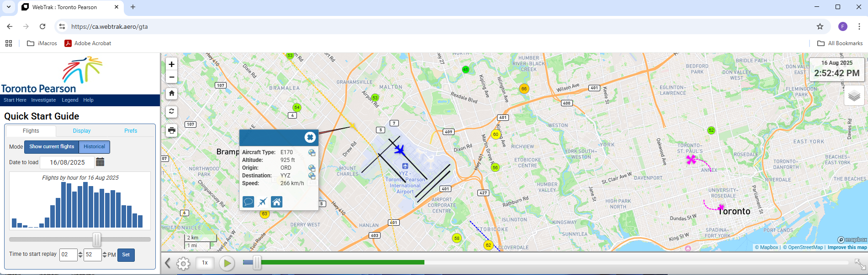Click the hour slider under the histogram

click(97, 239)
